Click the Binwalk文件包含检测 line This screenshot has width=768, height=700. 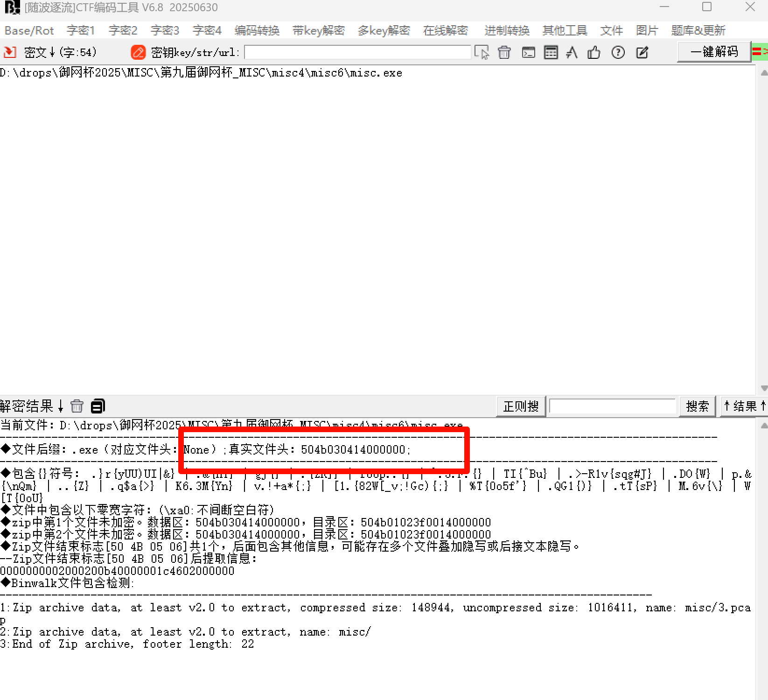68,583
